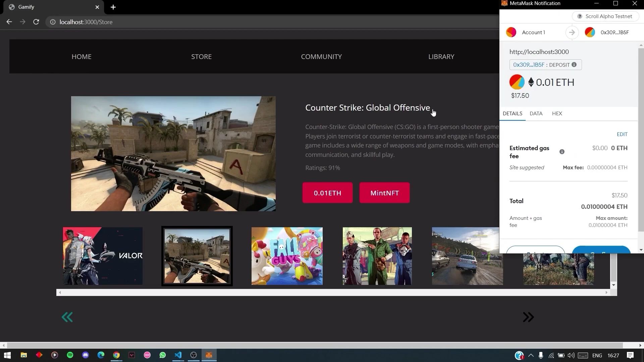Open the touch keyboard tray icon
Screen dimensions: 644x362
(x=583, y=355)
